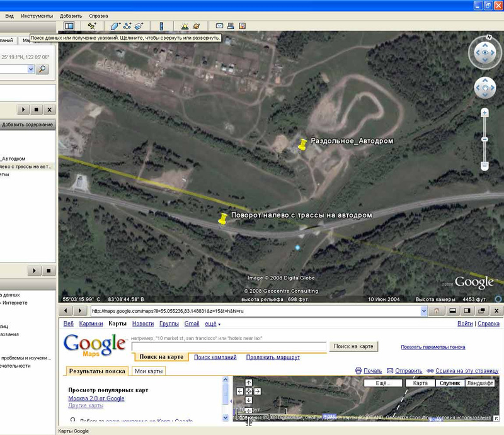Viewport: 504px width, 435px height.
Task: Switch to the 'Мои карты' tab
Action: pos(149,371)
